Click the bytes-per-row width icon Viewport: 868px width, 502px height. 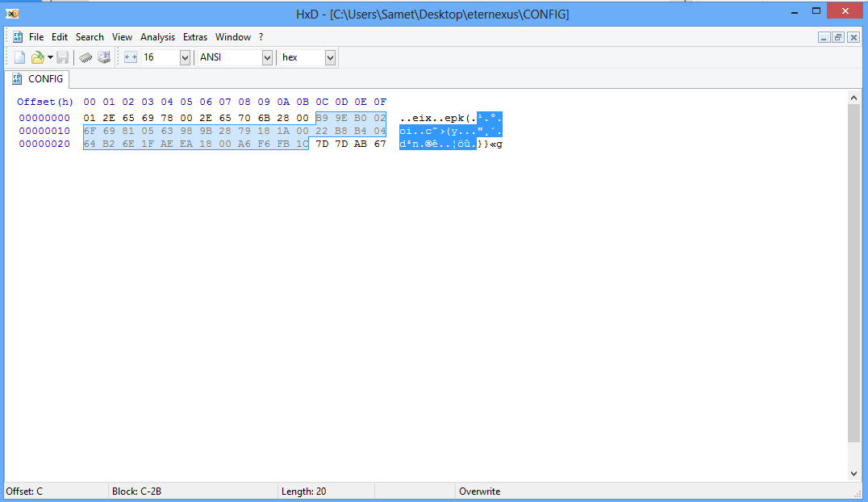(x=131, y=57)
